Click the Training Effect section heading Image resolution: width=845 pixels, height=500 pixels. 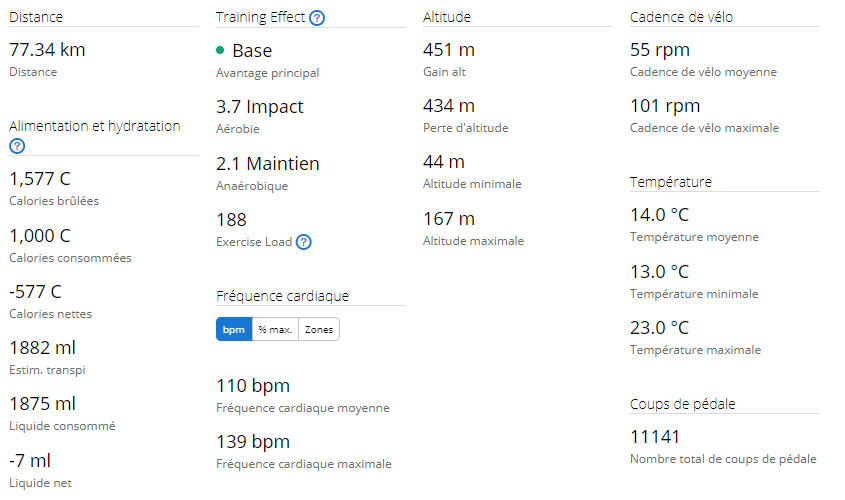click(x=260, y=17)
